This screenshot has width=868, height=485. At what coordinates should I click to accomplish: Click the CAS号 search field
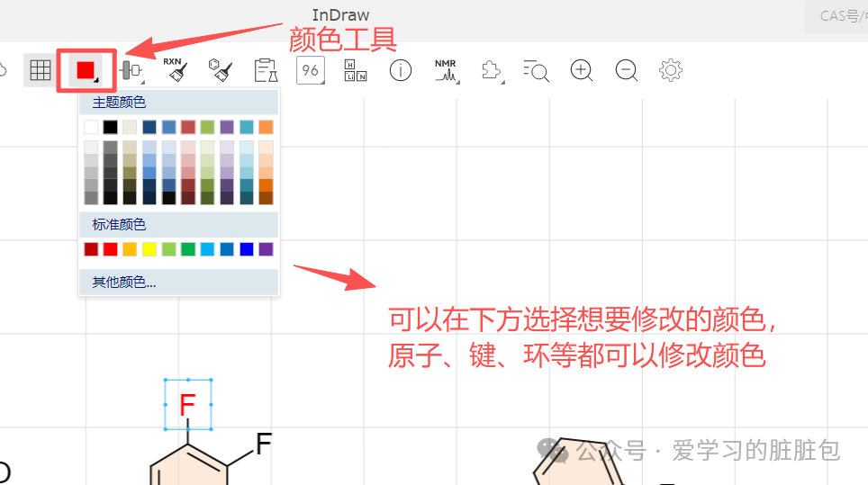(836, 16)
